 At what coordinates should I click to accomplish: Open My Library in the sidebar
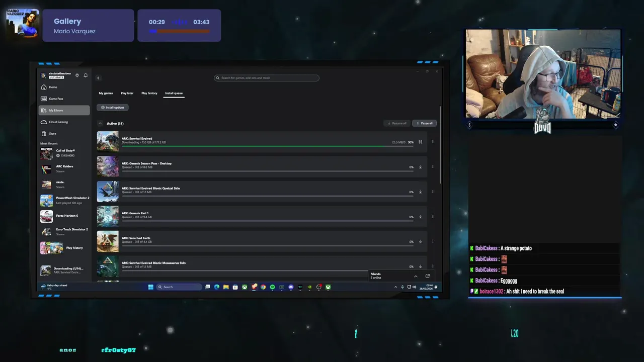pyautogui.click(x=64, y=110)
